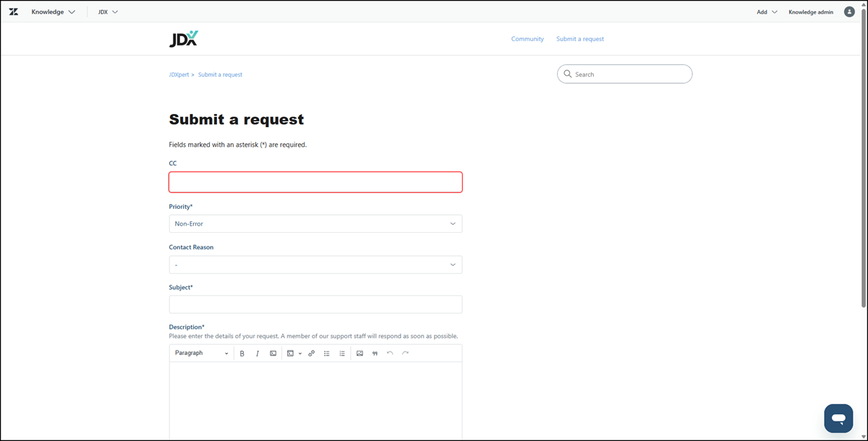
Task: Open the Priority dropdown showing Non-Error
Action: pos(315,224)
